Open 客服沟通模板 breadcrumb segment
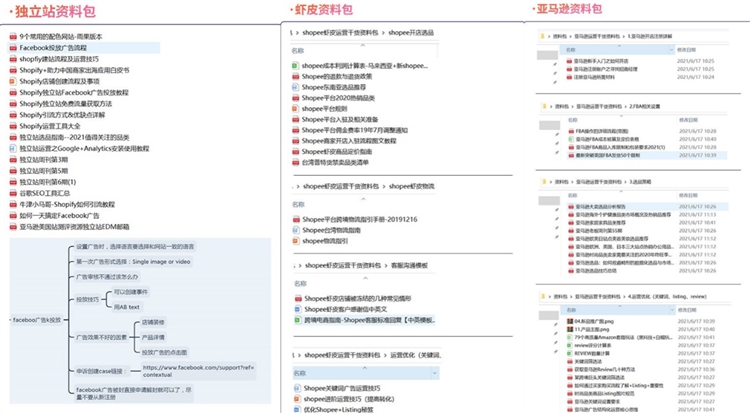This screenshot has height=413, width=750. pos(409,265)
